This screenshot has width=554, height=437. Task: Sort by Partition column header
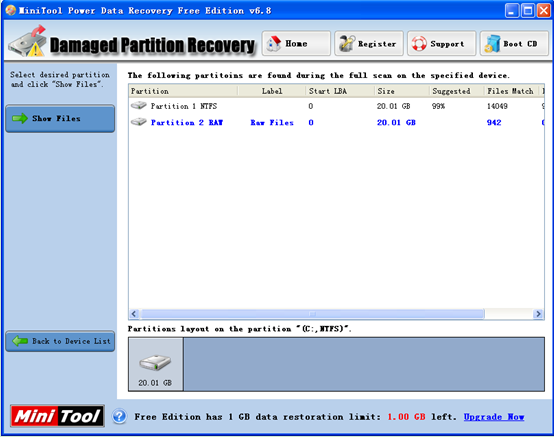[x=183, y=91]
